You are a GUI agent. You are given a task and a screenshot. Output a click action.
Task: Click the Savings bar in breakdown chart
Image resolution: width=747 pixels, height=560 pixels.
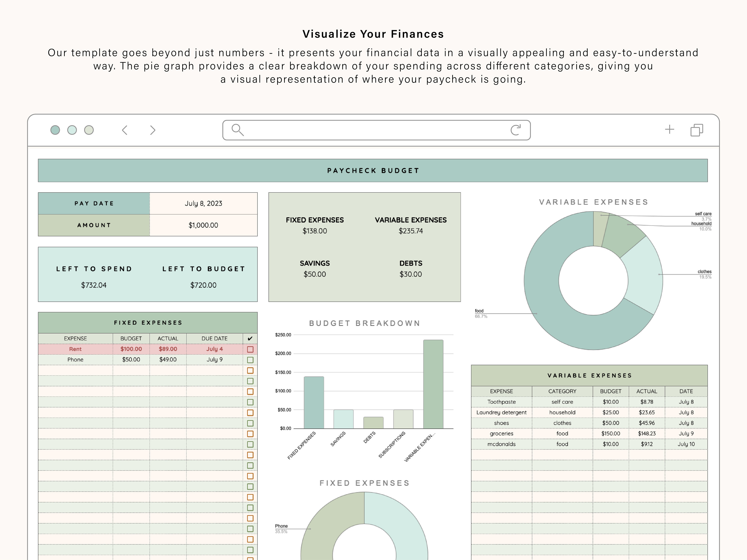coord(343,419)
